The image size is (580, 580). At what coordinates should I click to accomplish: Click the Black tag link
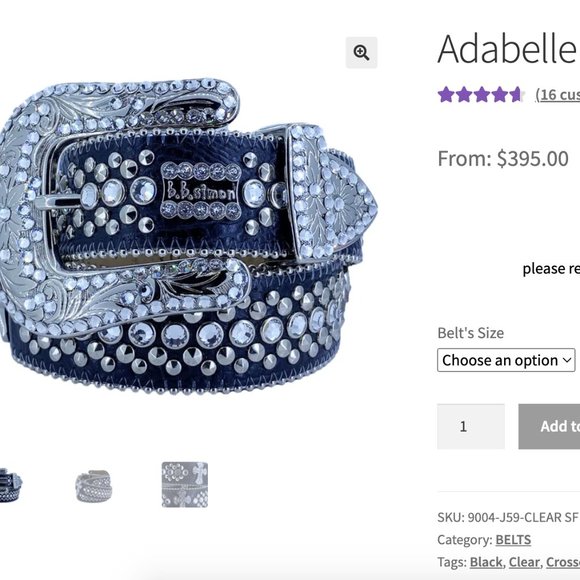coord(486,562)
